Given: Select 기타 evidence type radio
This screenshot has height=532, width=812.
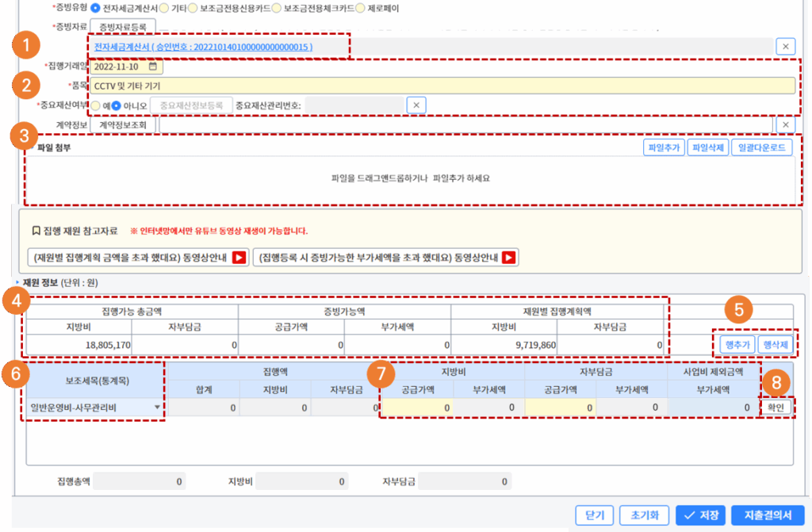Looking at the screenshot, I should tap(163, 8).
